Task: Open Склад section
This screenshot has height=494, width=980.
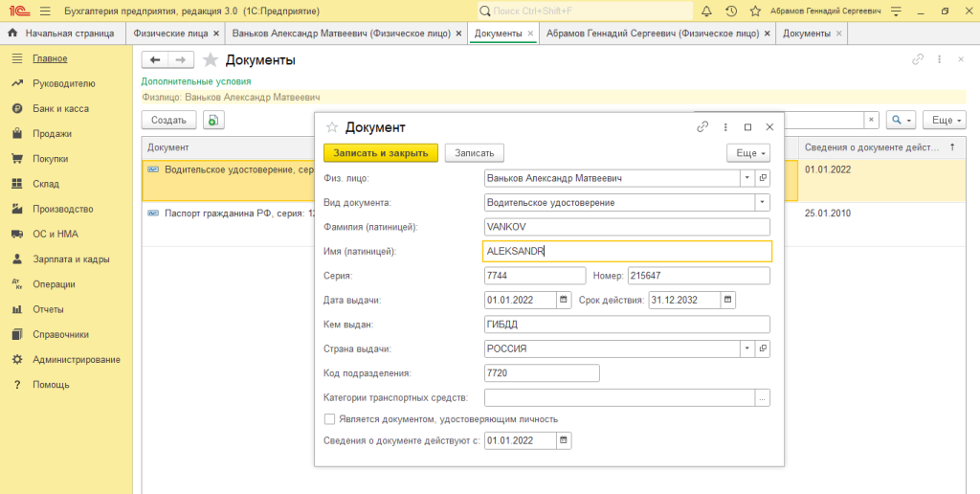Action: tap(46, 184)
